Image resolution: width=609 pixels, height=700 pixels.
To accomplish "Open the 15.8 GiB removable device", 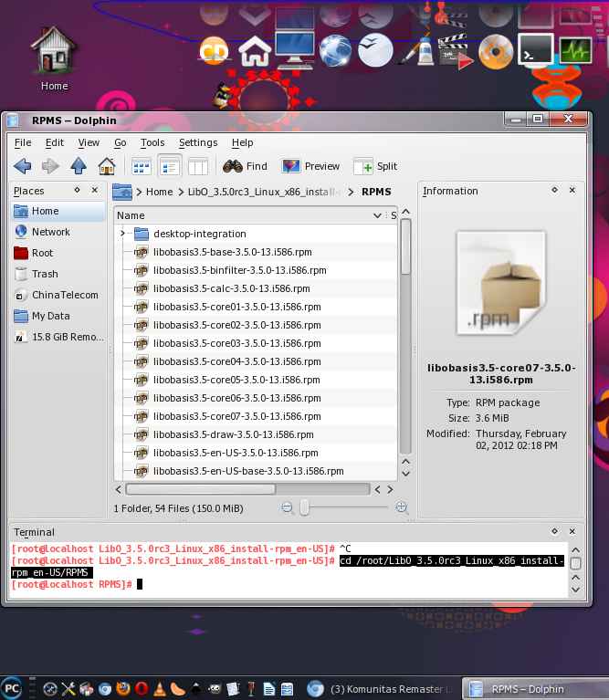I will point(58,337).
